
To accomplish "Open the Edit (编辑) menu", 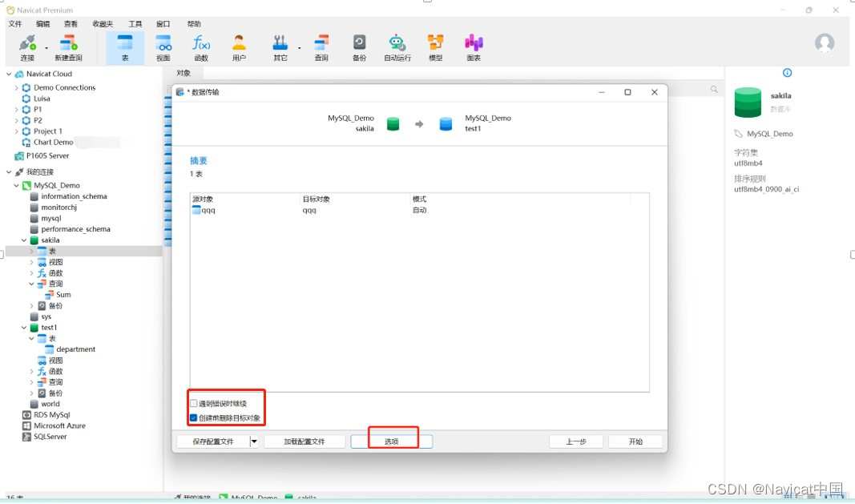I will (43, 23).
